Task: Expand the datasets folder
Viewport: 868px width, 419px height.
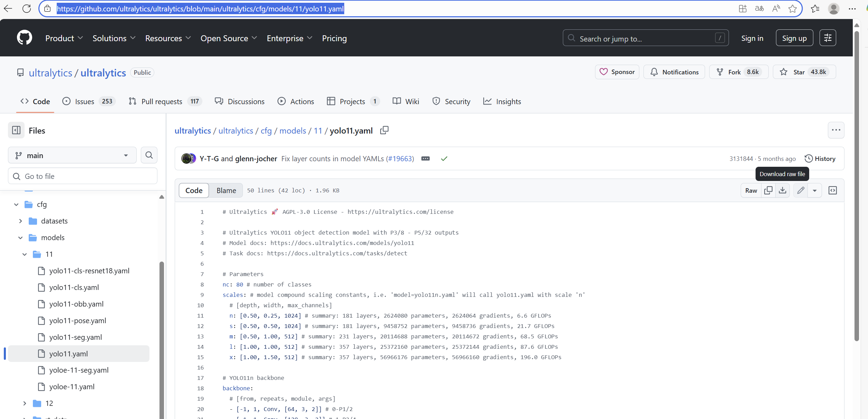Action: (20, 221)
